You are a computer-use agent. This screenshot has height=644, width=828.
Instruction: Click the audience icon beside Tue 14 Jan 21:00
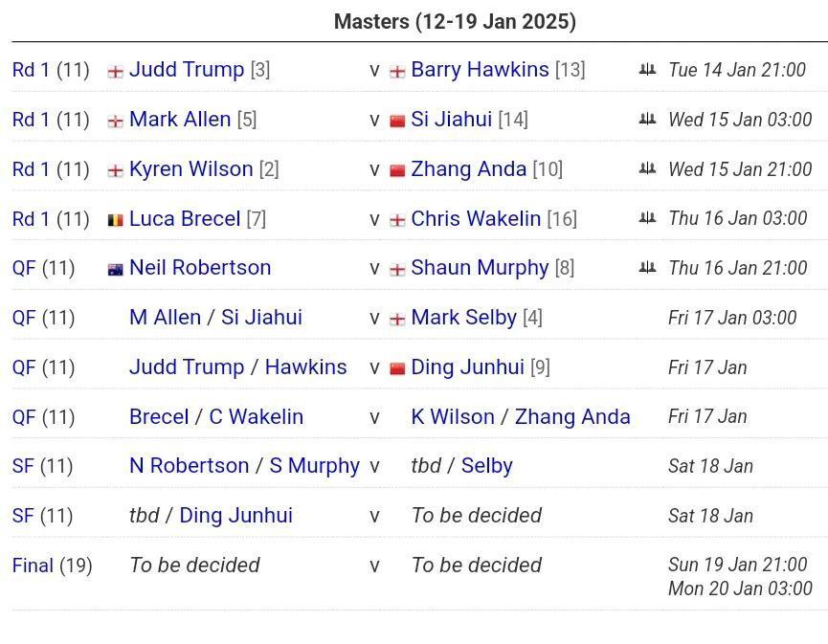click(647, 70)
